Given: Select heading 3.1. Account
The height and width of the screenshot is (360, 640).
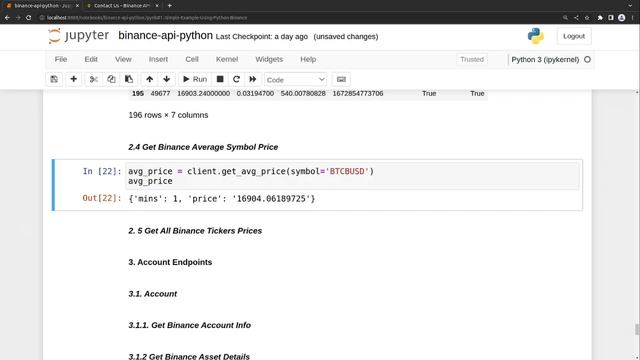Looking at the screenshot, I should click(x=153, y=294).
